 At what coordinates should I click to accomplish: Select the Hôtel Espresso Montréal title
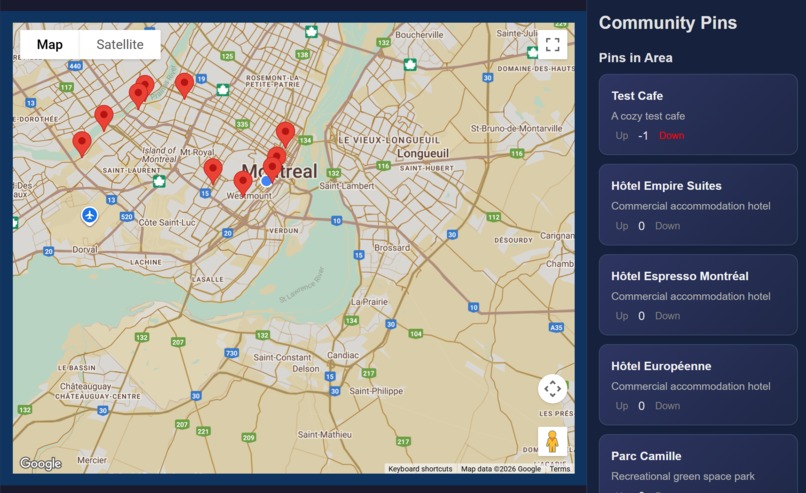(680, 276)
